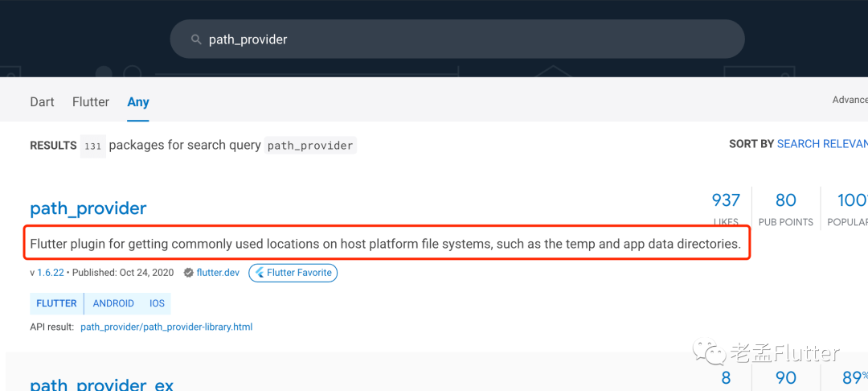Open the Advanced search options
This screenshot has height=391, width=868.
[850, 100]
